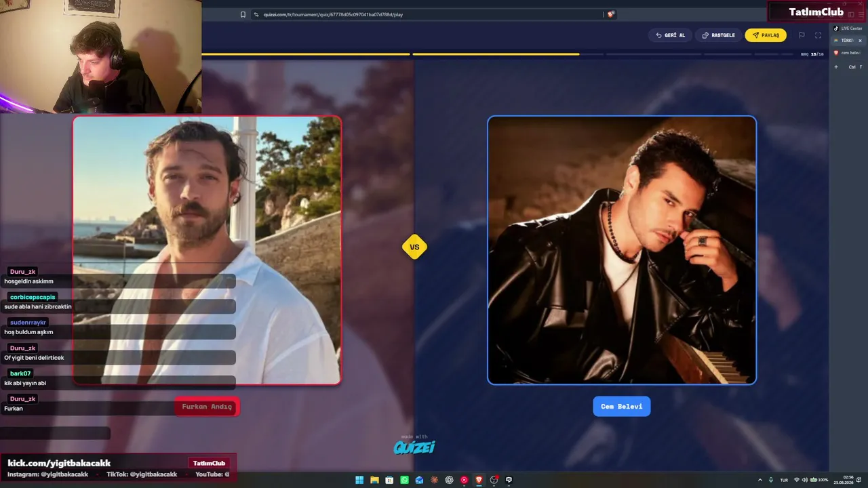The width and height of the screenshot is (868, 488).
Task: Open WhatsApp from the taskbar
Action: (x=404, y=480)
